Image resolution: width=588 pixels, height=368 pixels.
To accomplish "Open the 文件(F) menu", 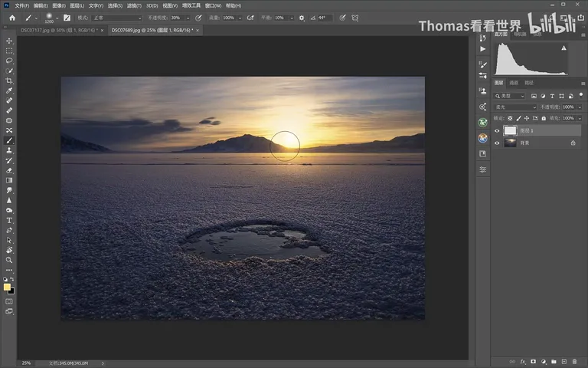I will pos(21,5).
